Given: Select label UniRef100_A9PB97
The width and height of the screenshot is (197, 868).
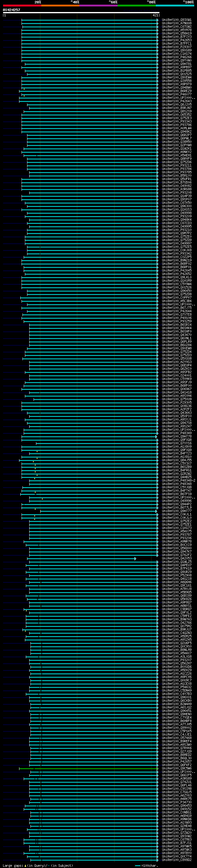Looking at the screenshot, I should pos(176,67).
